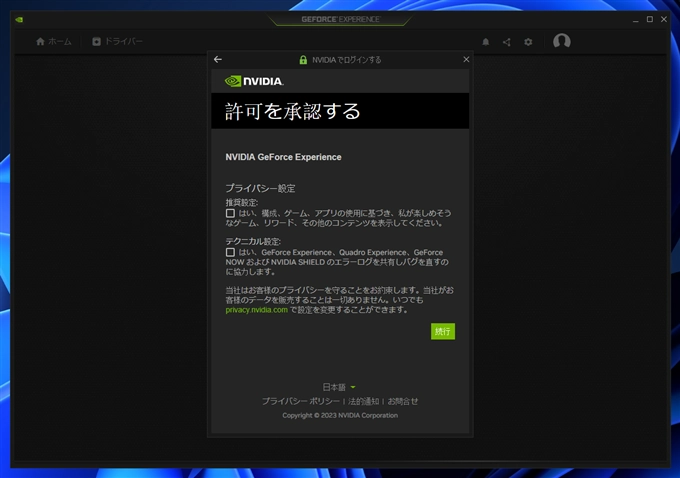Click the 許可を承認する title text
The width and height of the screenshot is (680, 478).
(293, 111)
